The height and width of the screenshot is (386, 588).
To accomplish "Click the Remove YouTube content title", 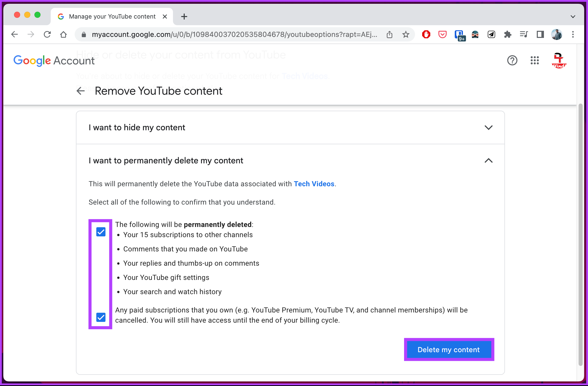I will click(158, 91).
